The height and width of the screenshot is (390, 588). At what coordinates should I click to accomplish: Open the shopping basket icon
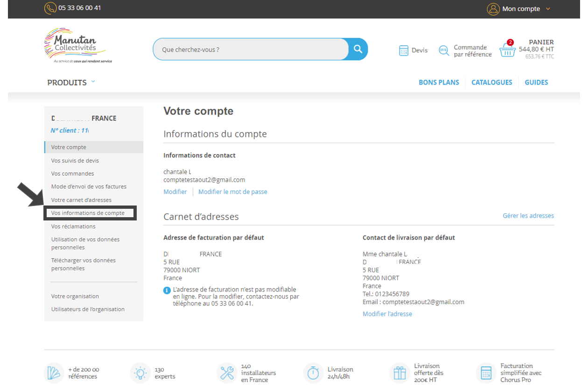coord(507,50)
